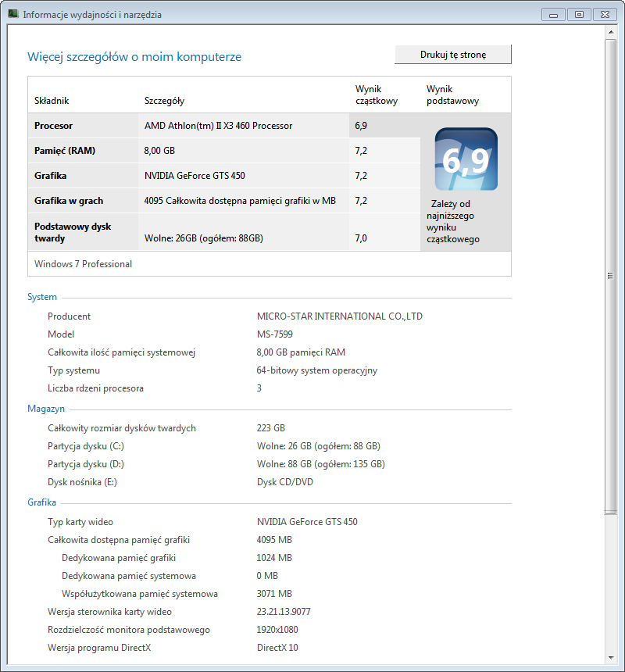Maximize the Informacje wydajności window

579,14
